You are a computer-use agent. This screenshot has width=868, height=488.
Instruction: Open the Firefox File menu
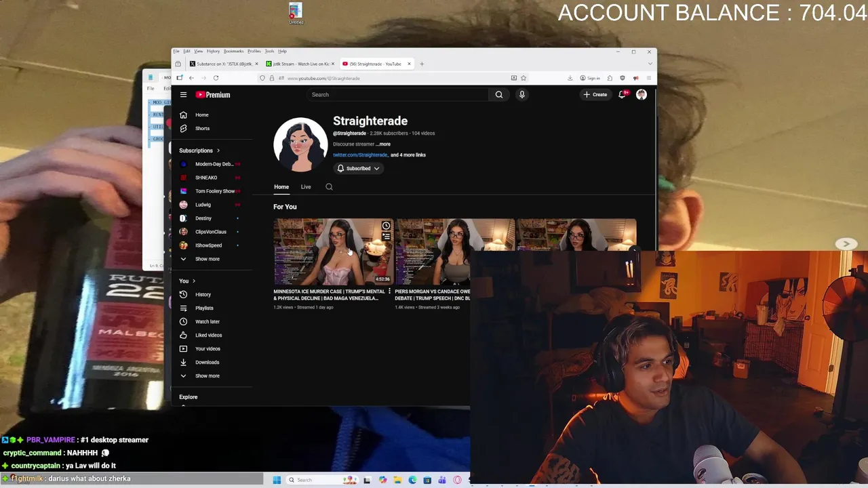(x=176, y=52)
